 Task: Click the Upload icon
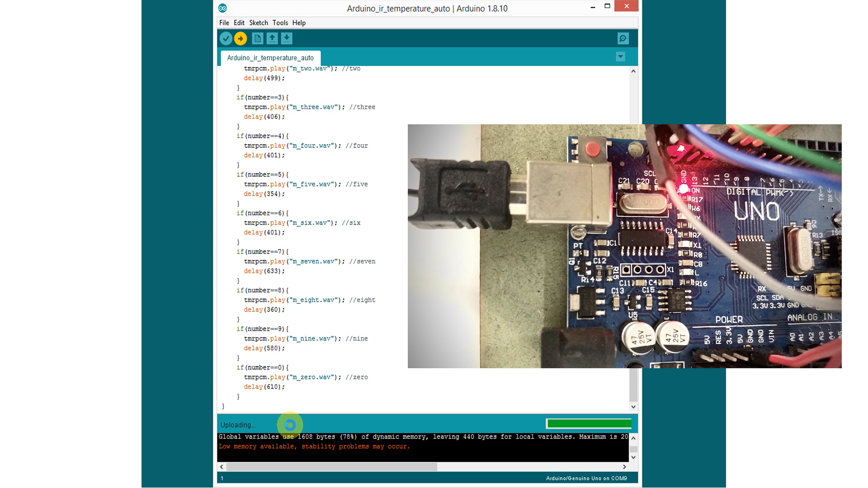point(241,38)
